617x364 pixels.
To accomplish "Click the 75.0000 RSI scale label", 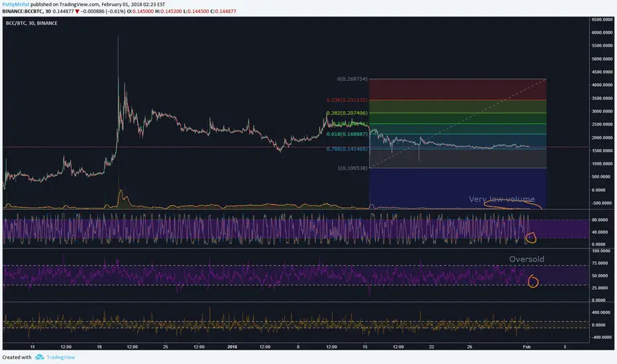I will [600, 263].
